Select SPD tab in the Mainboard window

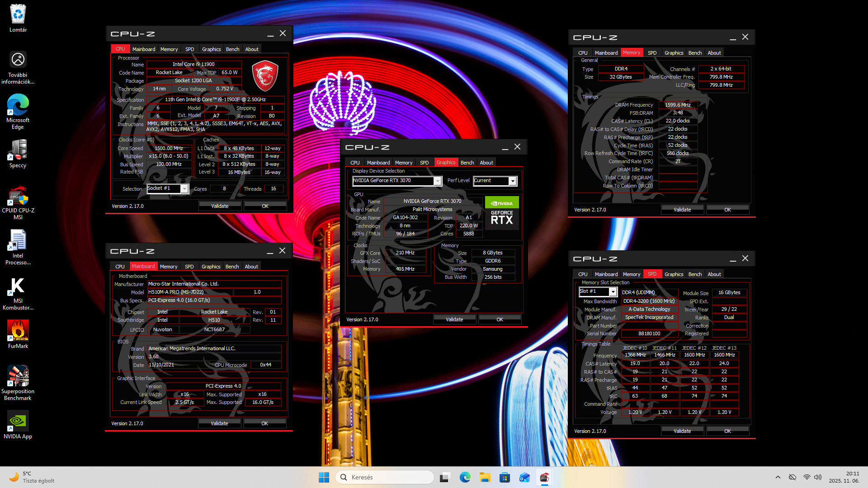pyautogui.click(x=189, y=267)
